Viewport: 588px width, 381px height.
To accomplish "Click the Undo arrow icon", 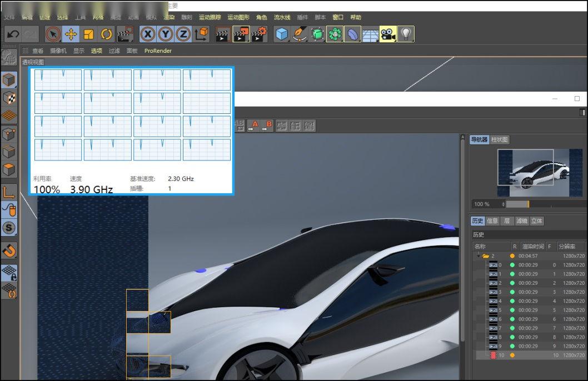I will (x=13, y=34).
